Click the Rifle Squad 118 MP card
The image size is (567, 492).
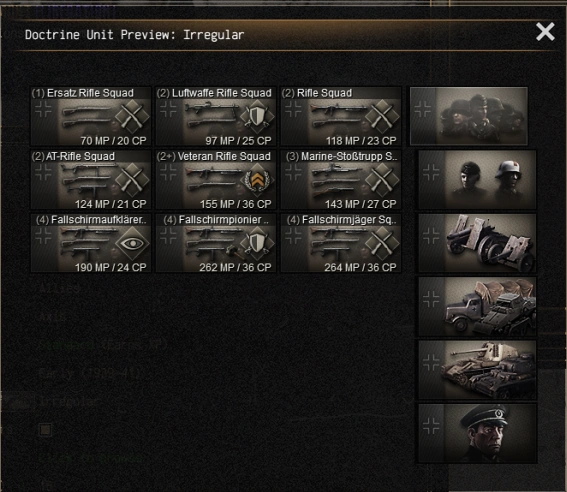click(341, 116)
